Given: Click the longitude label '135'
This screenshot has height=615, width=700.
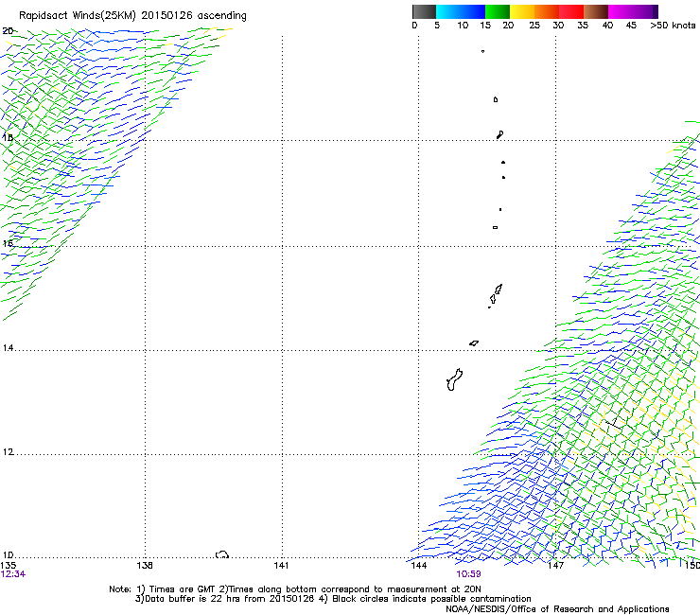Looking at the screenshot, I should pyautogui.click(x=9, y=566).
